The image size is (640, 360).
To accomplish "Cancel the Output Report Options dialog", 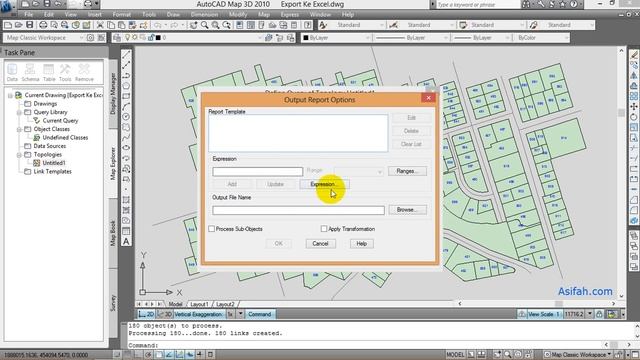I will [x=320, y=244].
